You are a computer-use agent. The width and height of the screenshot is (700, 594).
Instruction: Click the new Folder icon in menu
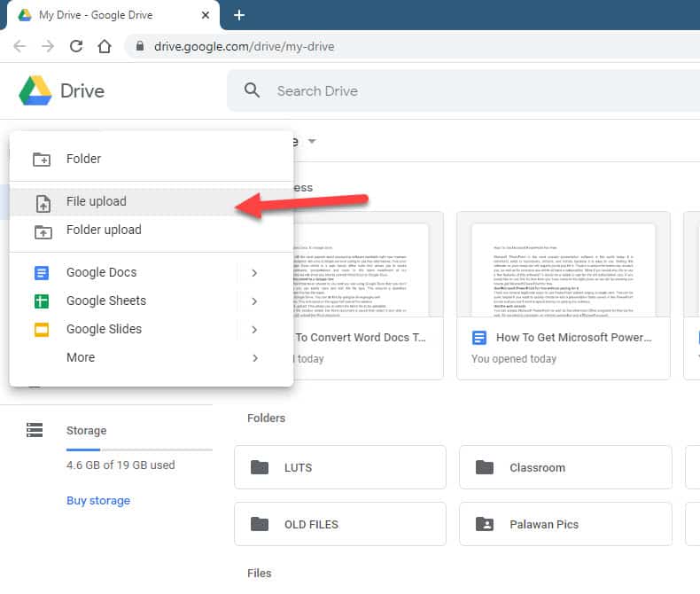point(42,159)
